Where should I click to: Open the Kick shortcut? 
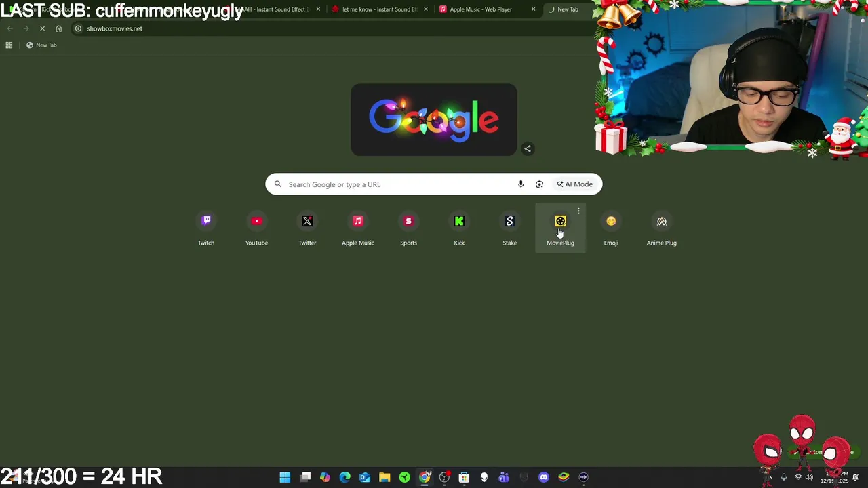pyautogui.click(x=459, y=229)
